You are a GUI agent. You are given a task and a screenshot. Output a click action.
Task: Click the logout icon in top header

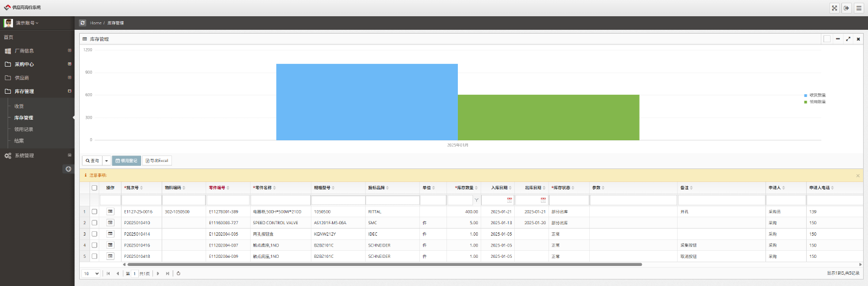(x=846, y=8)
